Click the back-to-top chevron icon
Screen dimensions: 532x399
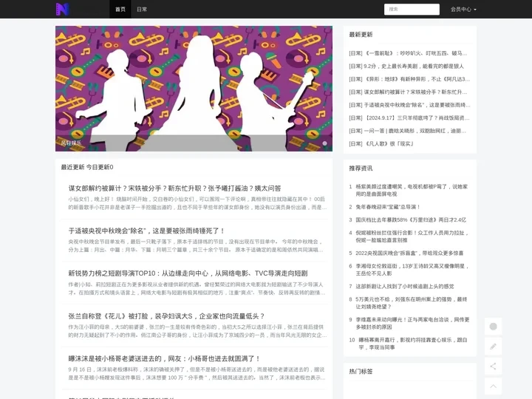click(494, 386)
